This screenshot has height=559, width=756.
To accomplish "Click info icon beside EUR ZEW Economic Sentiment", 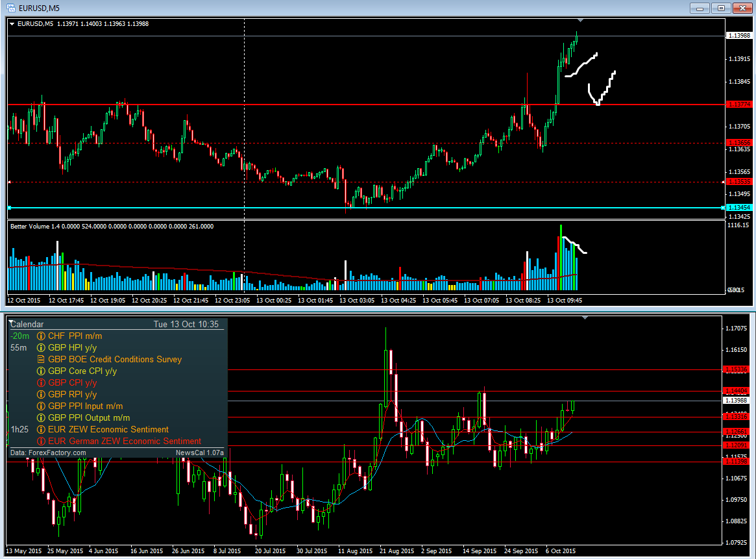I will 42,430.
